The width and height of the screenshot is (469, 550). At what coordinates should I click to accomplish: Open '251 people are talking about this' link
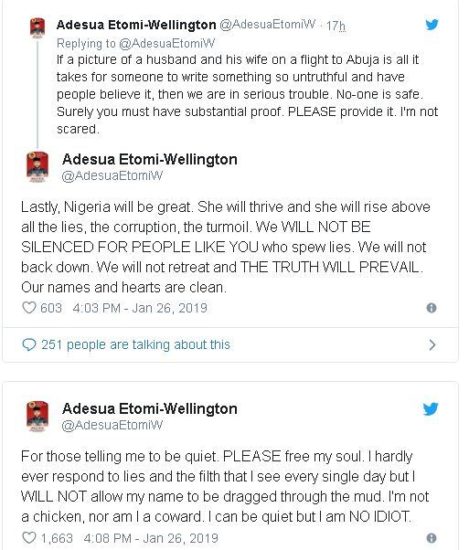point(136,344)
